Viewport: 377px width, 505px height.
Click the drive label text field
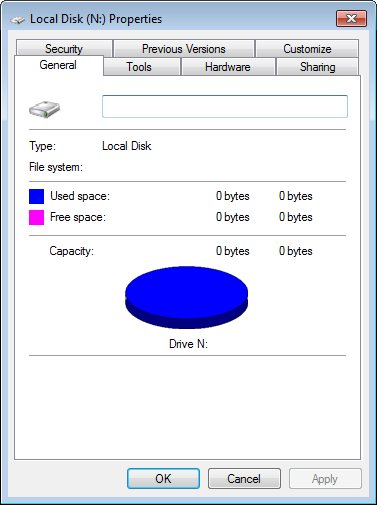[x=225, y=106]
